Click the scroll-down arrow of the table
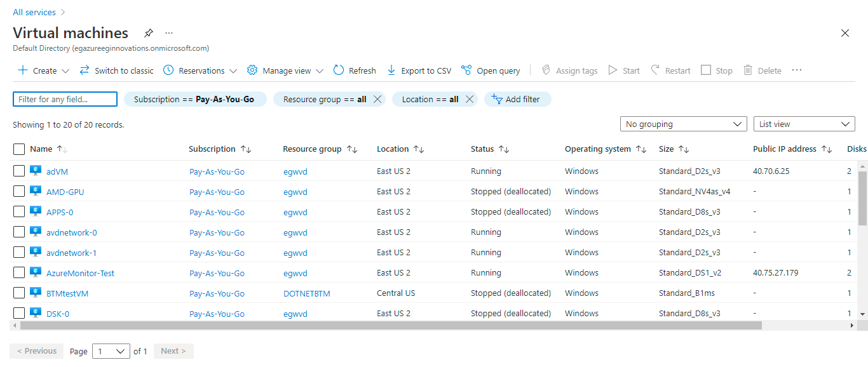This screenshot has width=868, height=367. coord(862,314)
